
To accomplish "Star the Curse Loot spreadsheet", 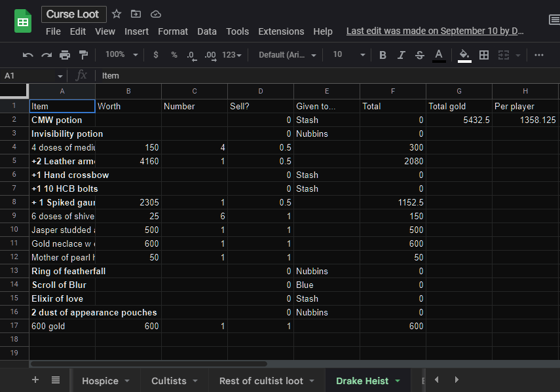I will point(115,14).
